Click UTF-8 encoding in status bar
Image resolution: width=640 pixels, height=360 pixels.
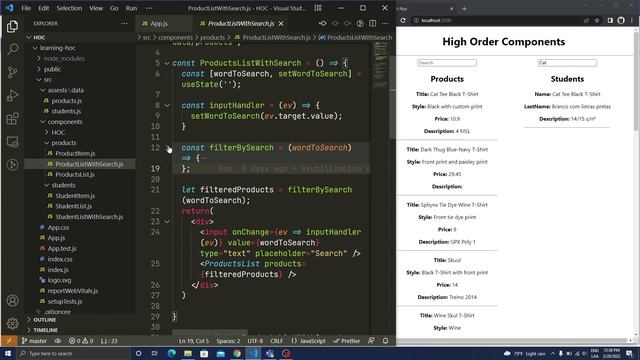pos(256,341)
